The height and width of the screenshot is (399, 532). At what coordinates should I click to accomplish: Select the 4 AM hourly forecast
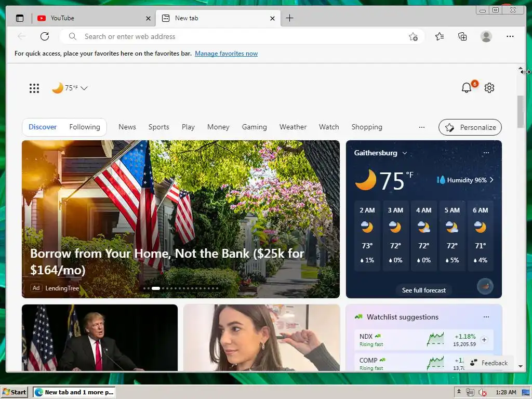click(x=424, y=235)
